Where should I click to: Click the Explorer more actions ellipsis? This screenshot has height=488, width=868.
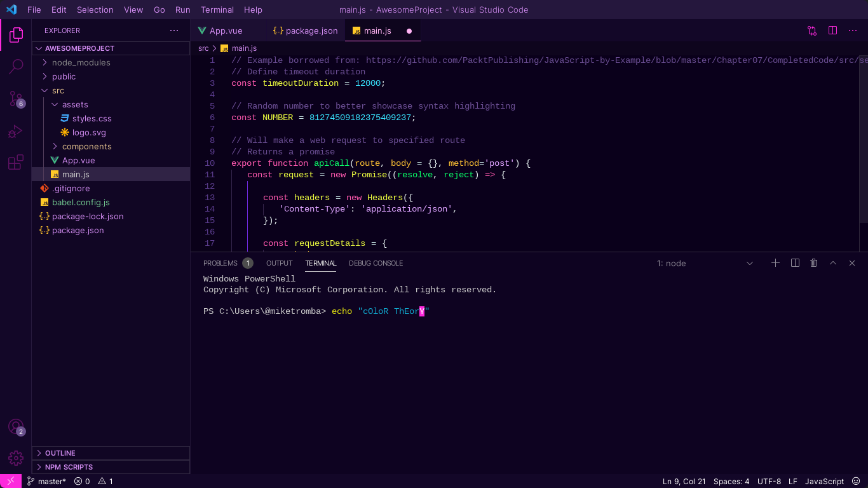174,30
